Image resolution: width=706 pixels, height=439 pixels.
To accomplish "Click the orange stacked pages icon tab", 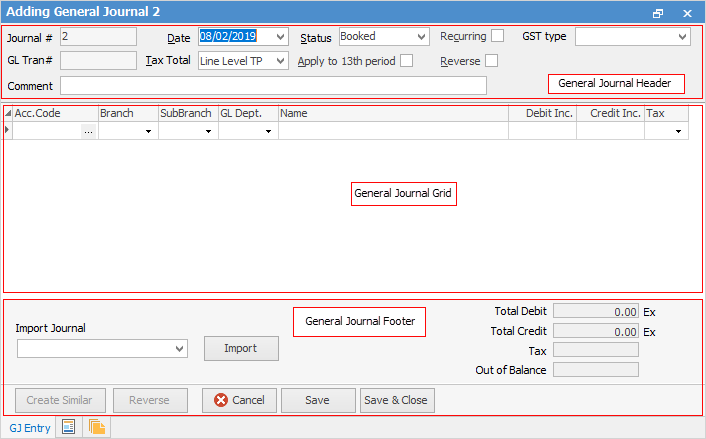I will point(98,427).
